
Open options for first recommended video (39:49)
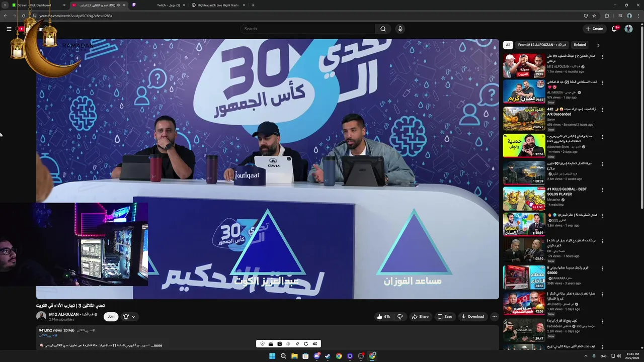[x=602, y=57]
